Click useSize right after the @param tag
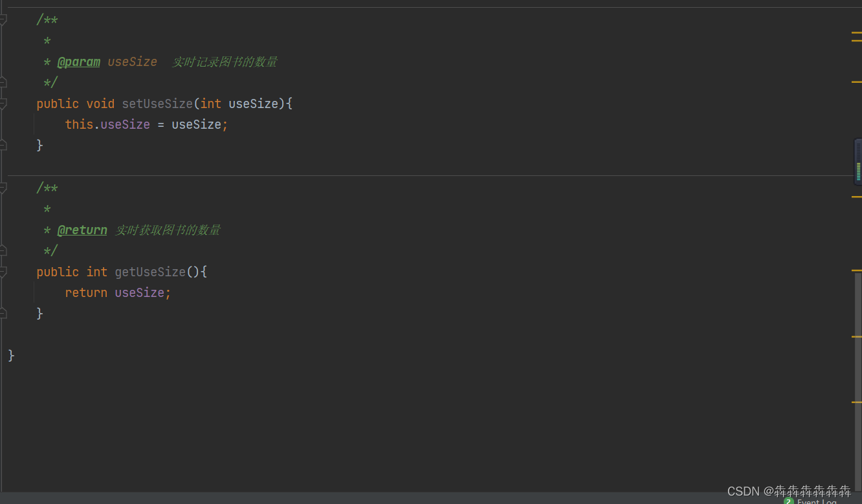Viewport: 862px width, 504px height. point(133,62)
